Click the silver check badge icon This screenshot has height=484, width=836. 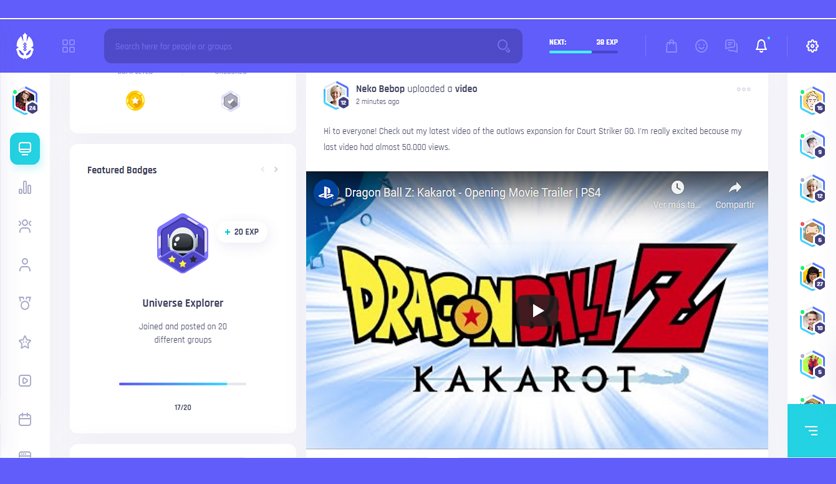click(x=230, y=101)
